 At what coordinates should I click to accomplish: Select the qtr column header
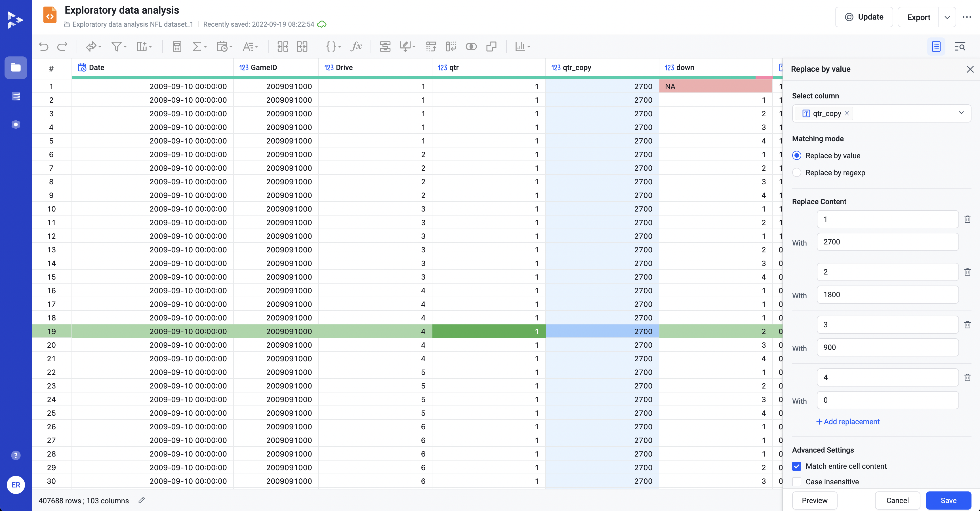489,68
